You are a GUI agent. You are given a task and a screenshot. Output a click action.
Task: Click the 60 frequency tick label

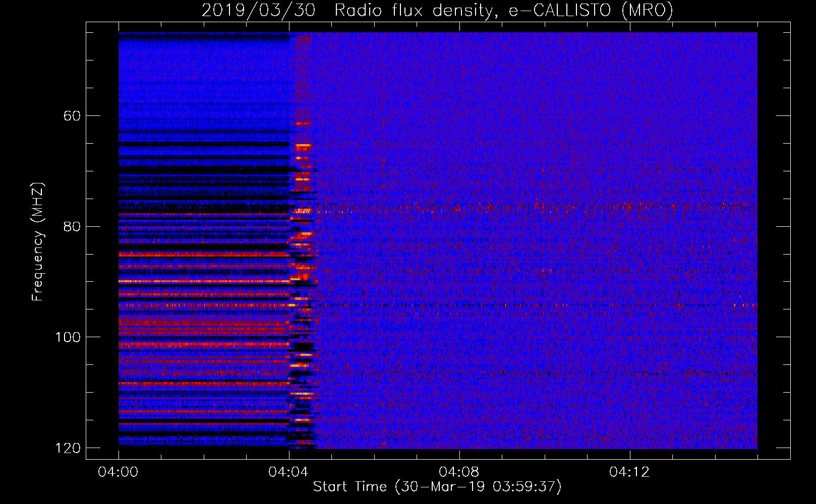[x=72, y=116]
